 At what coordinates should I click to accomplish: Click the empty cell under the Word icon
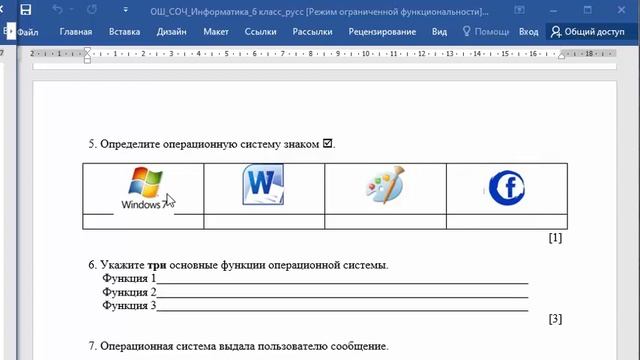click(264, 222)
